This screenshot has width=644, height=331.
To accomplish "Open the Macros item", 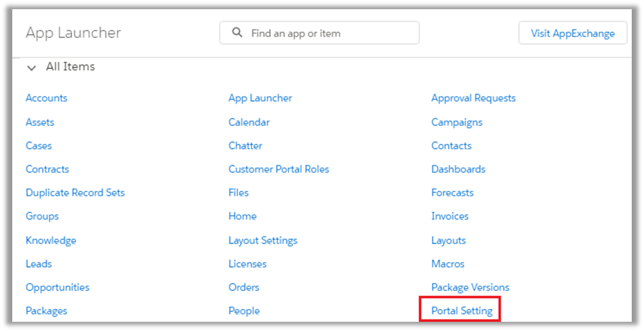I will pos(448,264).
